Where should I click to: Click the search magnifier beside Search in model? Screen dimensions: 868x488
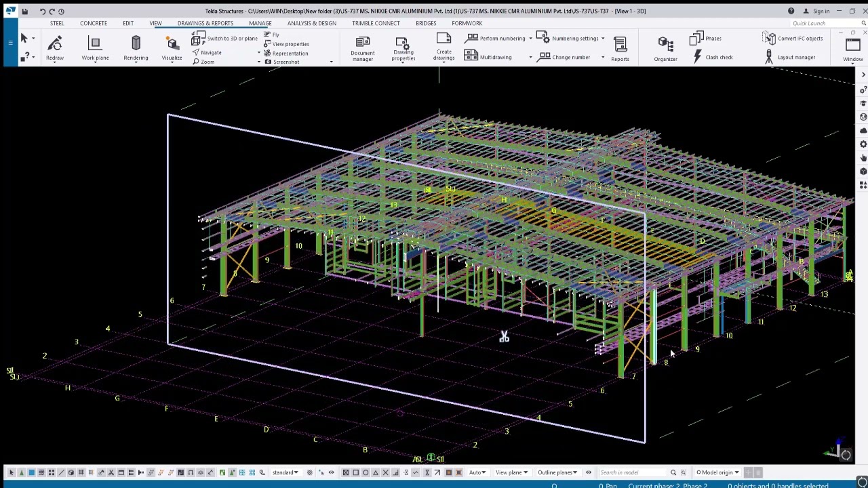click(673, 472)
